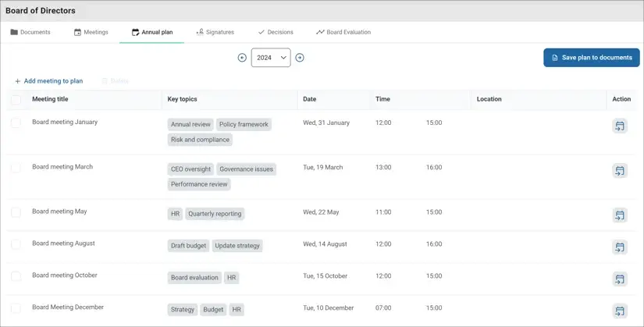This screenshot has width=644, height=327.
Task: Open the 2024 year dropdown
Action: click(271, 58)
